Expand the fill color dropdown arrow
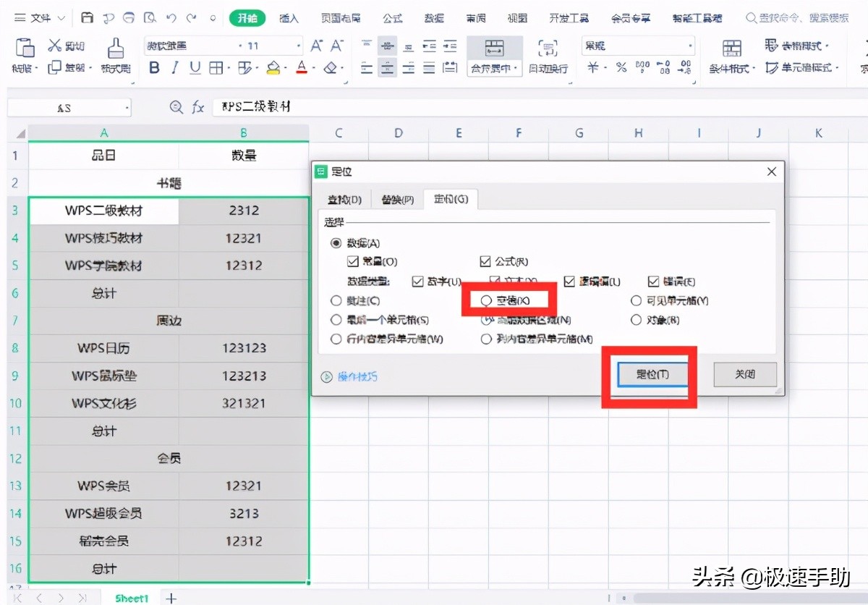This screenshot has height=605, width=868. (286, 69)
